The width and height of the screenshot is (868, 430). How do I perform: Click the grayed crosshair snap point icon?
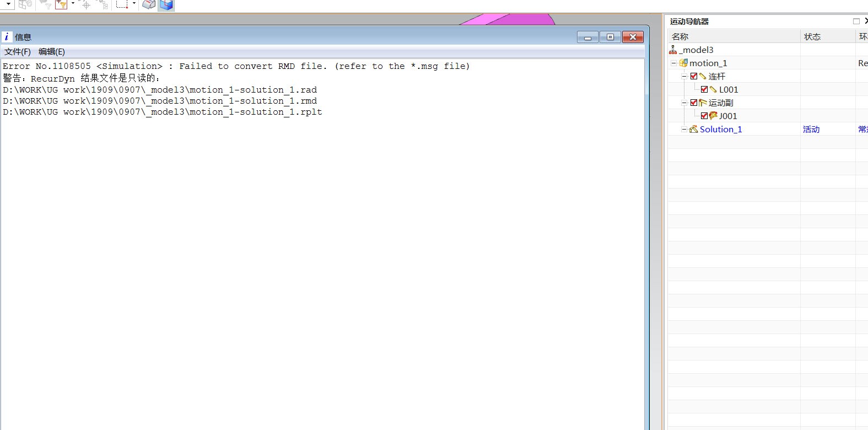pyautogui.click(x=85, y=4)
